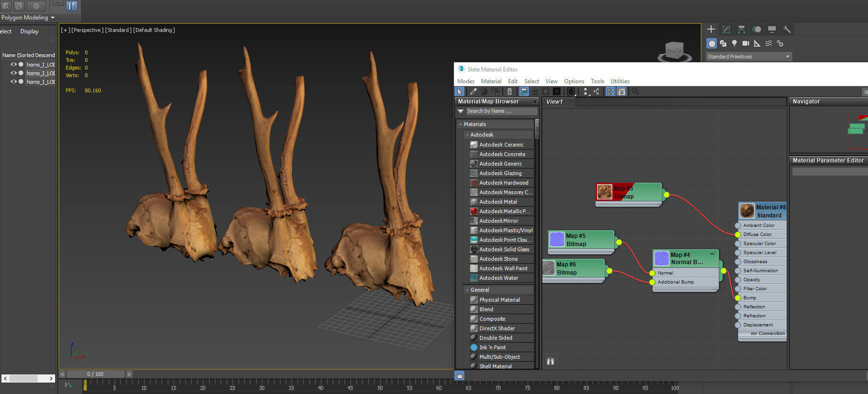Click the time slider 0 / 100 bar
Viewport: 868px width, 394px height.
(x=96, y=374)
